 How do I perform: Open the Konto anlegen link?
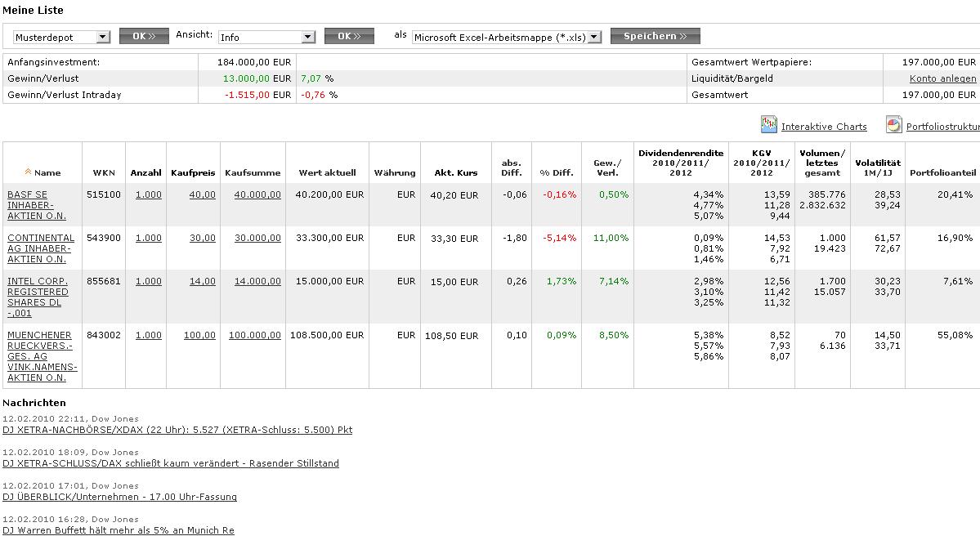click(x=942, y=78)
